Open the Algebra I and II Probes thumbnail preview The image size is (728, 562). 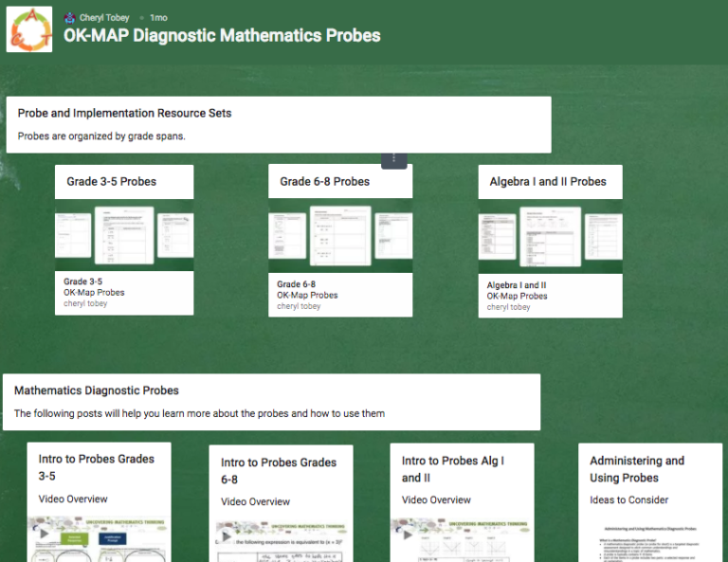550,237
